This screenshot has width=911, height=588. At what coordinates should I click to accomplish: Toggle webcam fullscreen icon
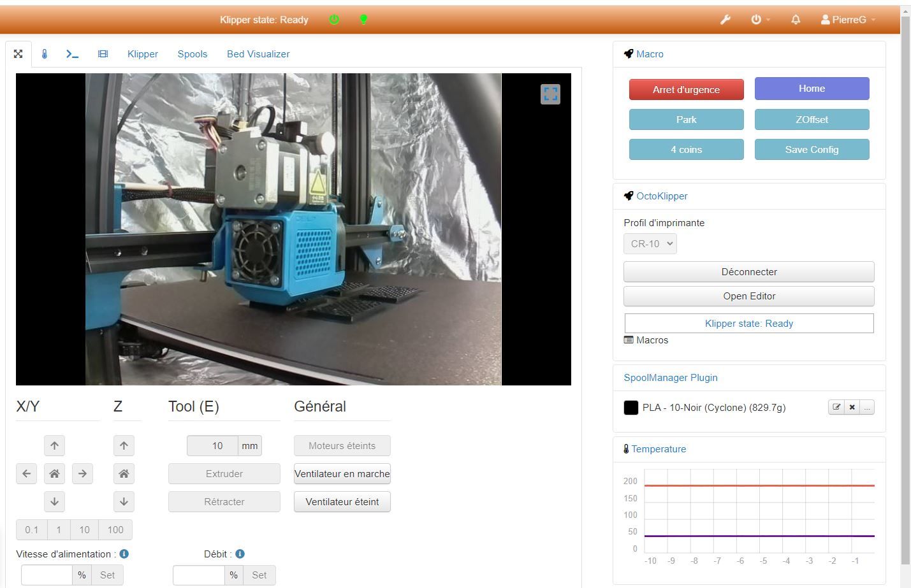pos(550,94)
